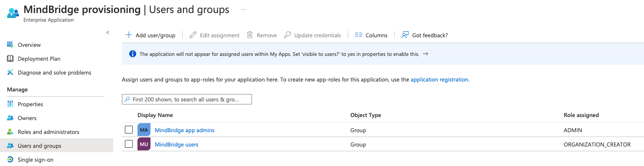Click the Single sign-on arrow icon
The width and height of the screenshot is (644, 166).
point(10,159)
